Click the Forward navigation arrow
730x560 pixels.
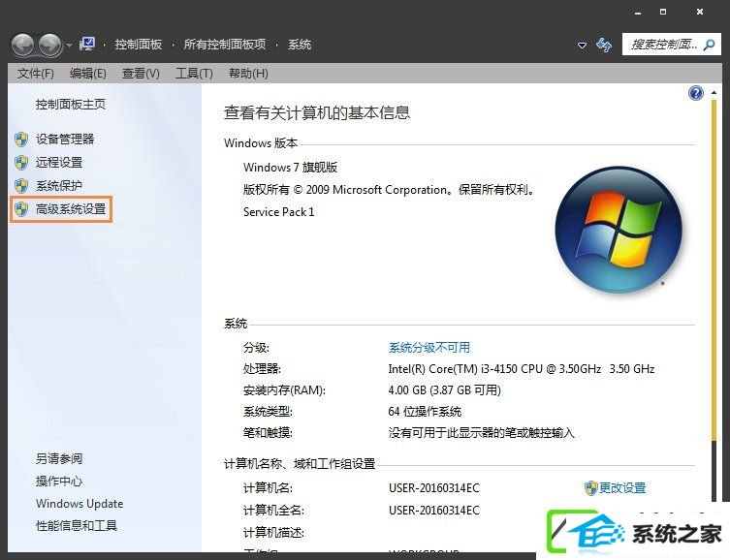pos(50,46)
